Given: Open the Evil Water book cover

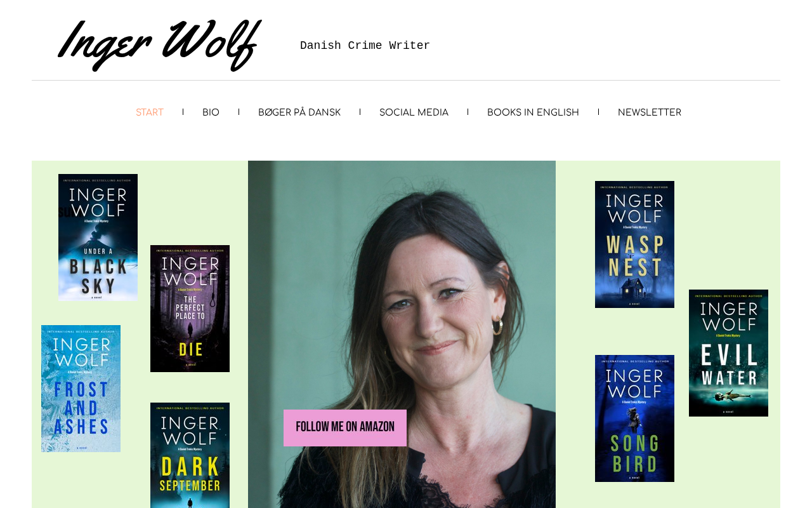Looking at the screenshot, I should coord(728,353).
